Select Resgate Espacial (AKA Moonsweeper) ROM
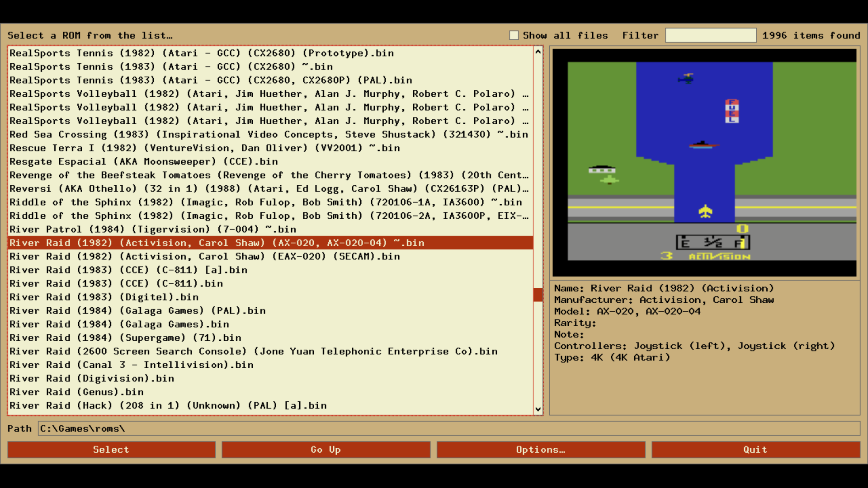This screenshot has height=488, width=868. pos(270,162)
